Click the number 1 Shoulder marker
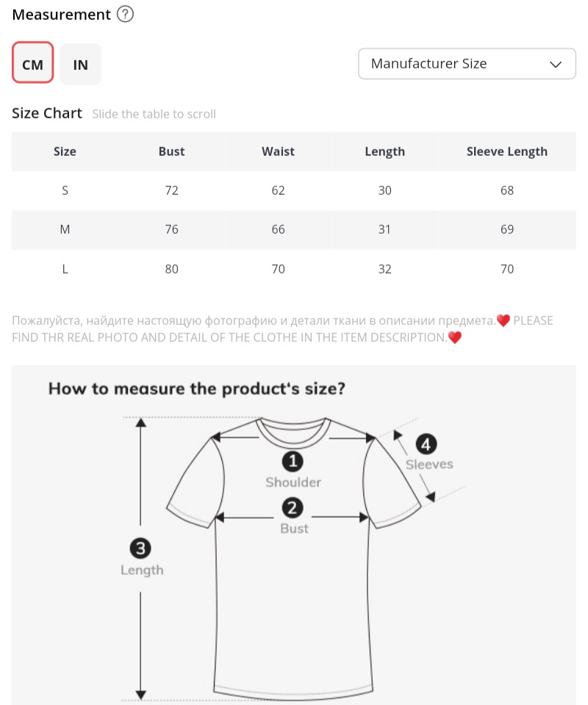588x705 pixels. [x=293, y=462]
